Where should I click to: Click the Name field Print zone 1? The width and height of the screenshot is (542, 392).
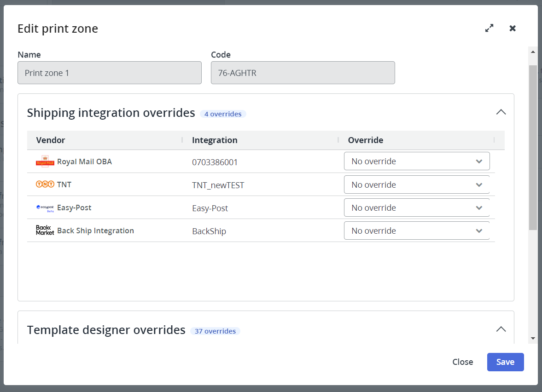coord(110,73)
